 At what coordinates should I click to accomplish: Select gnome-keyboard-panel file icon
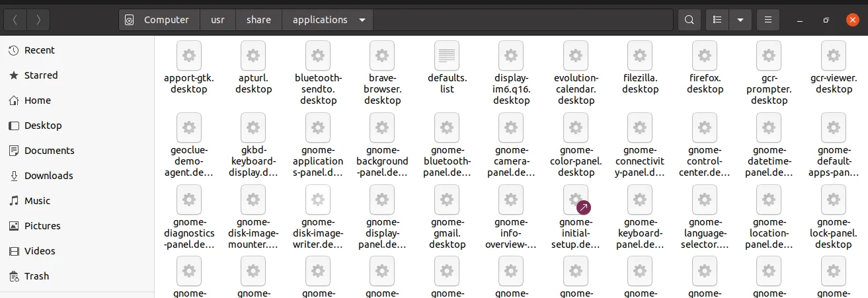640,198
